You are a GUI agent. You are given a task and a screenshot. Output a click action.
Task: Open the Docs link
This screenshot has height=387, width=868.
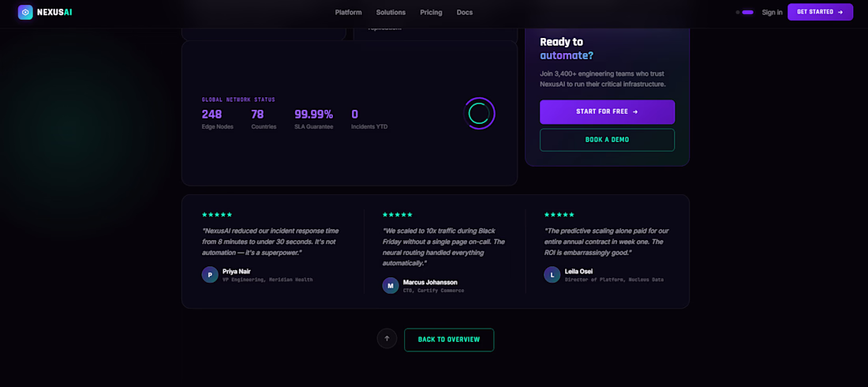[x=465, y=12]
